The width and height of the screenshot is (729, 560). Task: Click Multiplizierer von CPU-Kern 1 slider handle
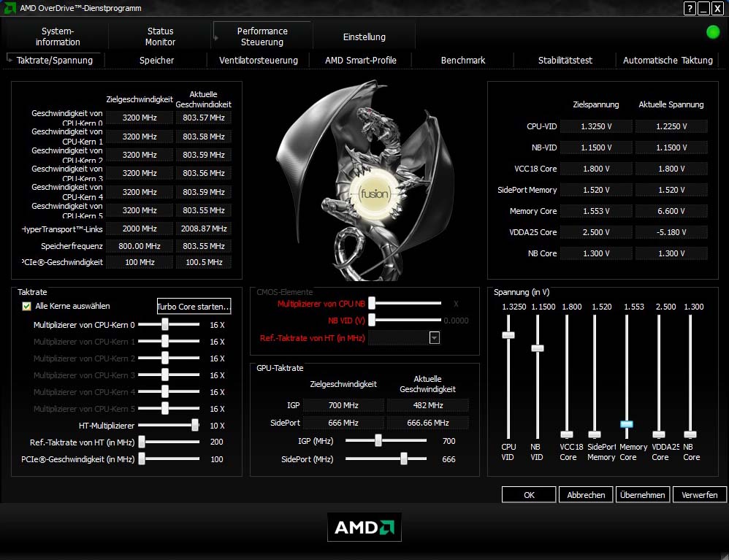[165, 341]
